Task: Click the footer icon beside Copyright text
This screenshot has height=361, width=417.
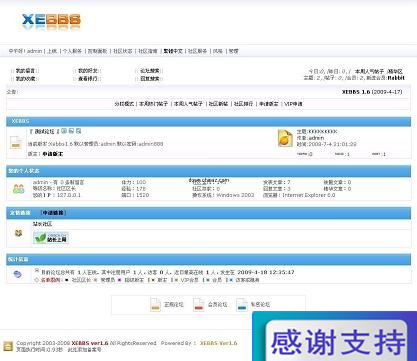Action: (8, 346)
